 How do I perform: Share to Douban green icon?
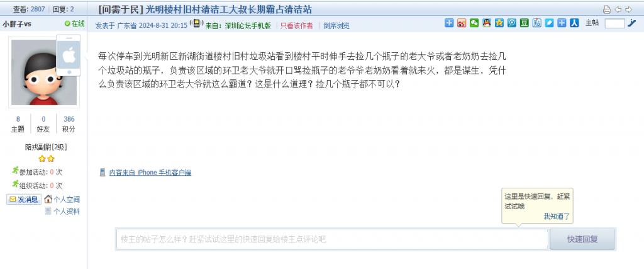click(x=524, y=23)
